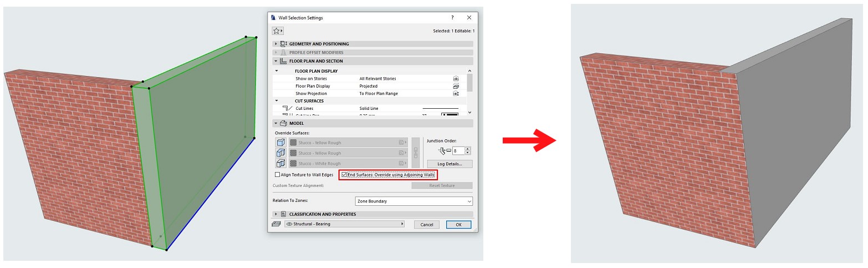The height and width of the screenshot is (268, 868).
Task: Collapse the Floor Plan and Section panel
Action: point(276,61)
